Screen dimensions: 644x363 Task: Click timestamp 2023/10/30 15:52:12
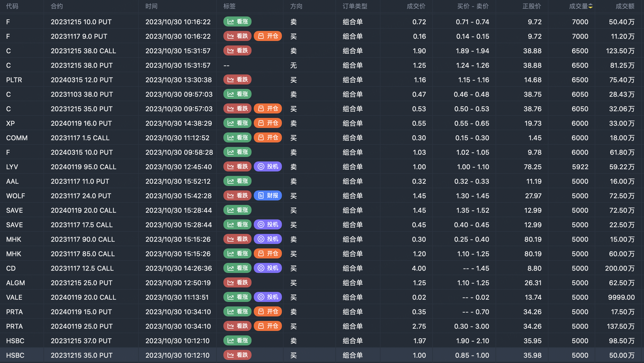tap(178, 181)
